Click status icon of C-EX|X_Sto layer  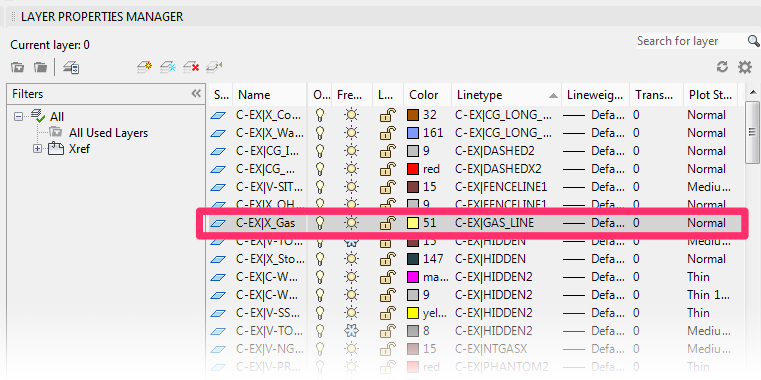pos(218,259)
